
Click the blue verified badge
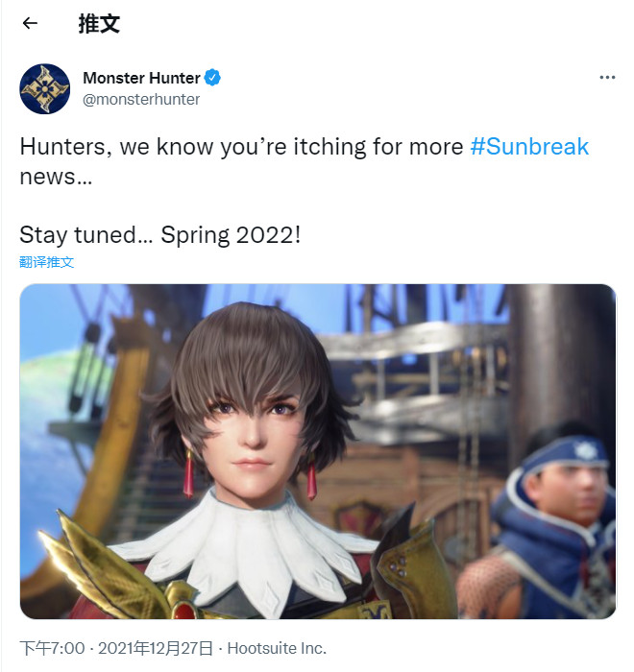point(212,78)
